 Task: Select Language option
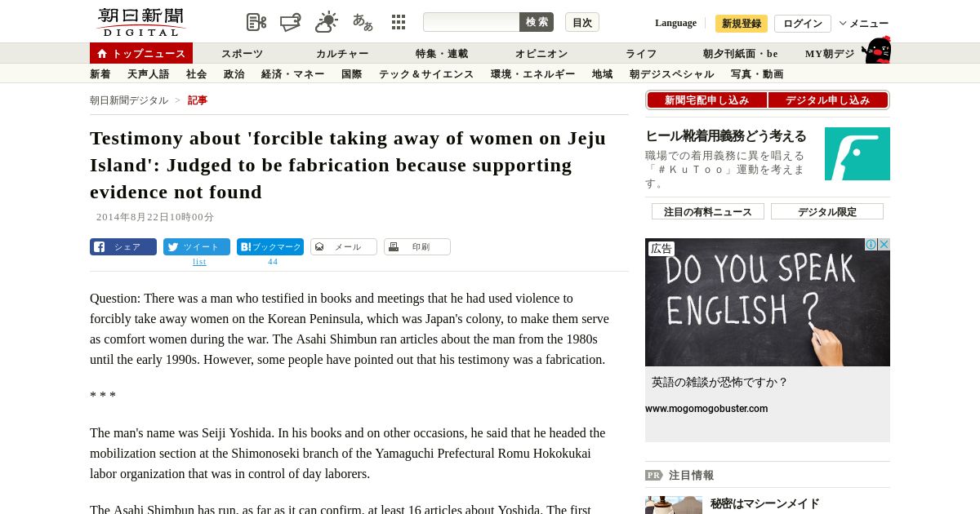[675, 23]
